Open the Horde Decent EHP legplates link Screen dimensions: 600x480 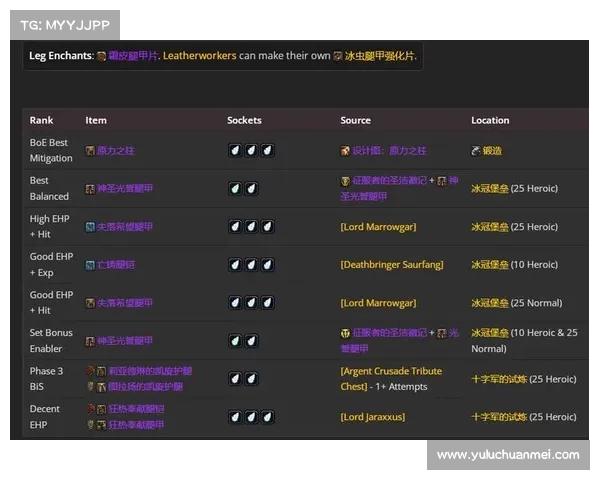point(136,409)
